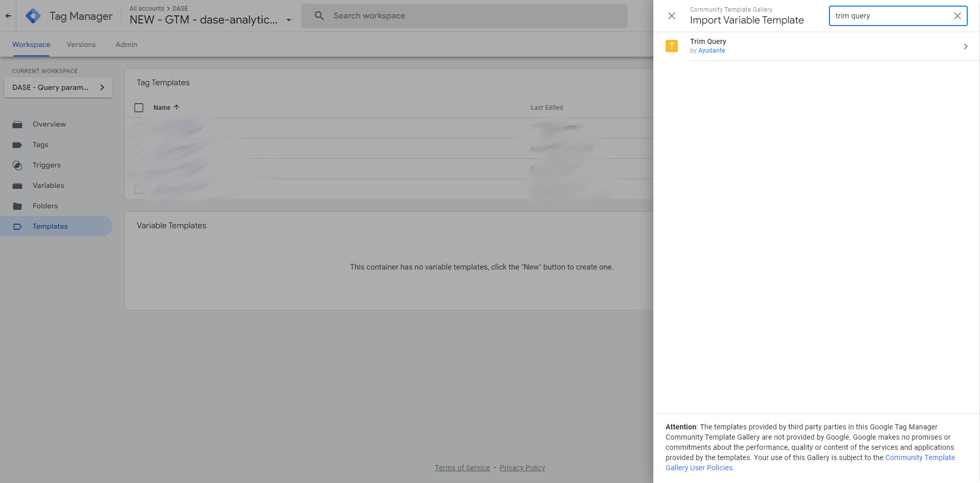Open the Triggers section
The image size is (980, 483).
[46, 165]
